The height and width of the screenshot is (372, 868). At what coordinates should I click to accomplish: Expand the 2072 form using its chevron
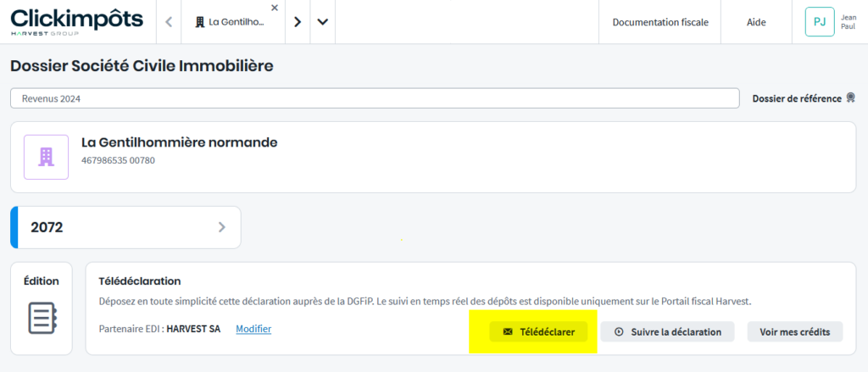[222, 227]
